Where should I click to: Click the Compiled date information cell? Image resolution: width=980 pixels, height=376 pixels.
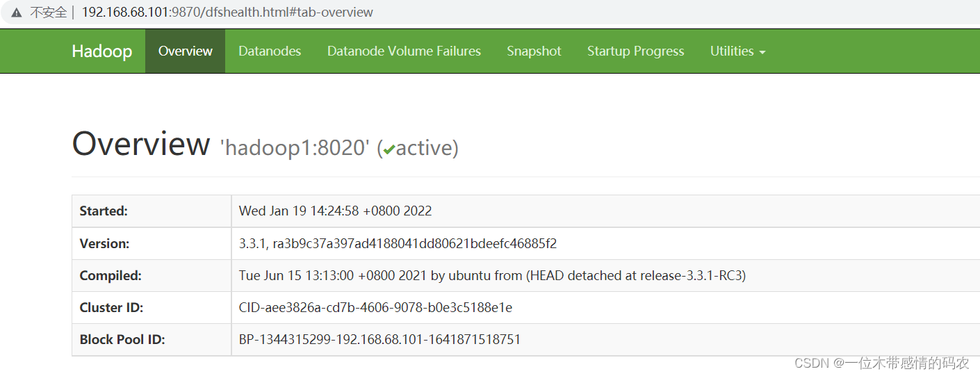(x=491, y=276)
